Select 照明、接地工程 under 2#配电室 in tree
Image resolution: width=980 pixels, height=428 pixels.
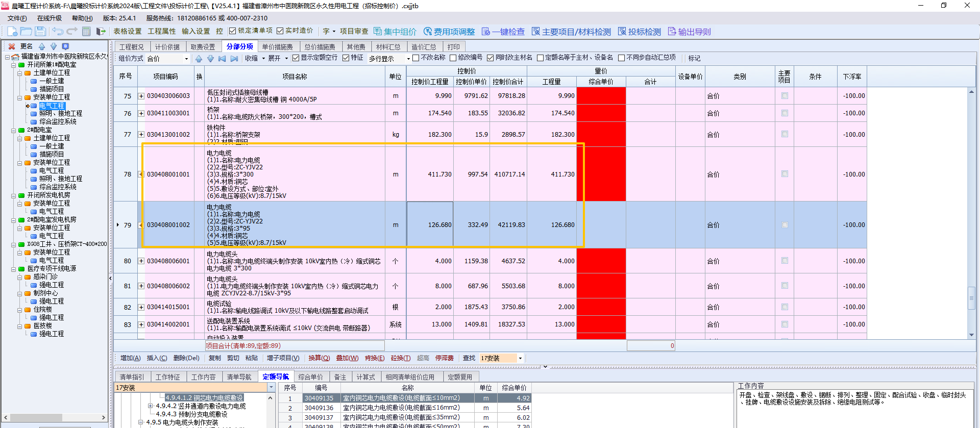(61, 179)
